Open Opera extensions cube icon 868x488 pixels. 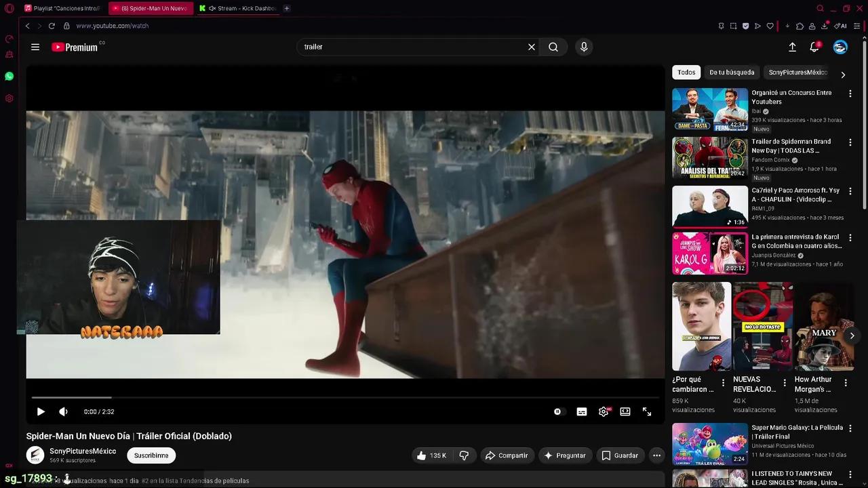(800, 26)
